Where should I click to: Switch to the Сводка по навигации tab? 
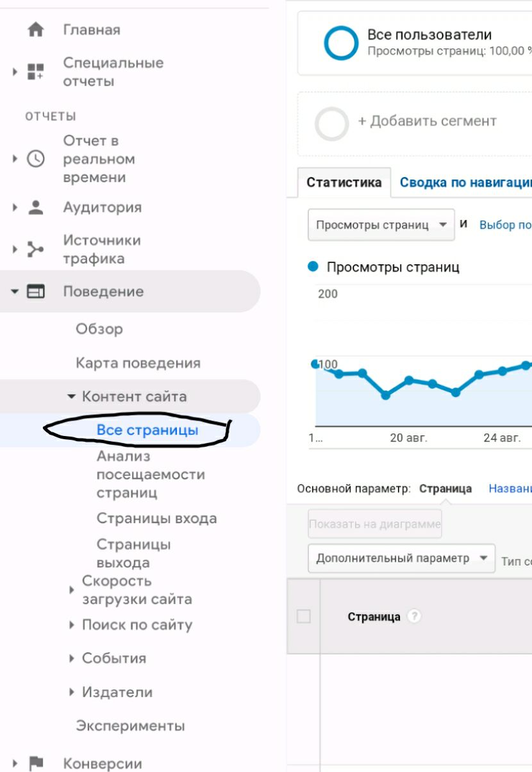coord(465,182)
